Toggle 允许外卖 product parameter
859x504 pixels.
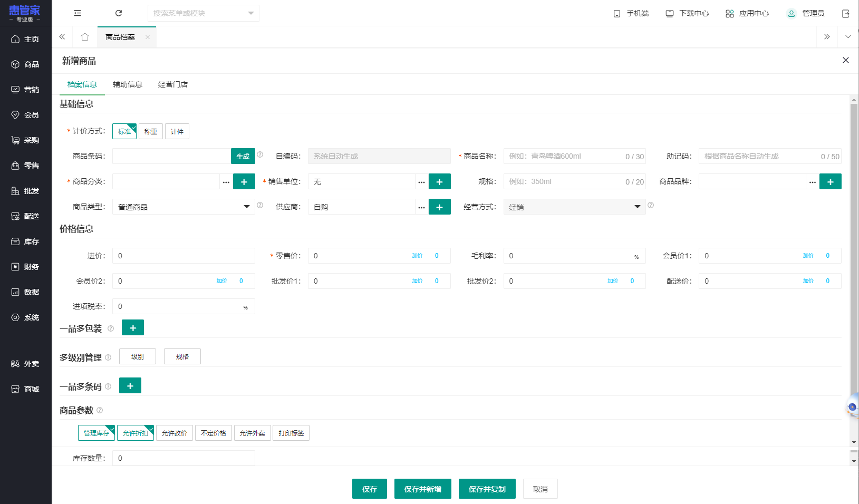[253, 433]
